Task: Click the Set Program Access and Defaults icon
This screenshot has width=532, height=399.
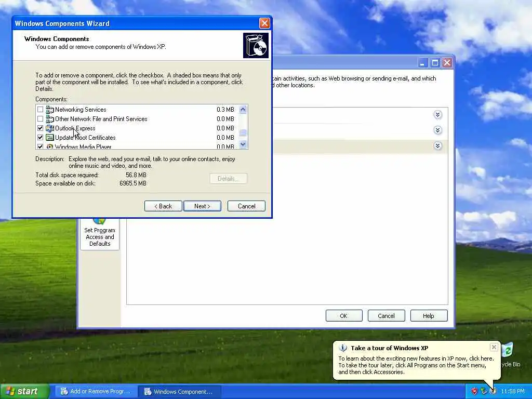Action: pos(99,221)
